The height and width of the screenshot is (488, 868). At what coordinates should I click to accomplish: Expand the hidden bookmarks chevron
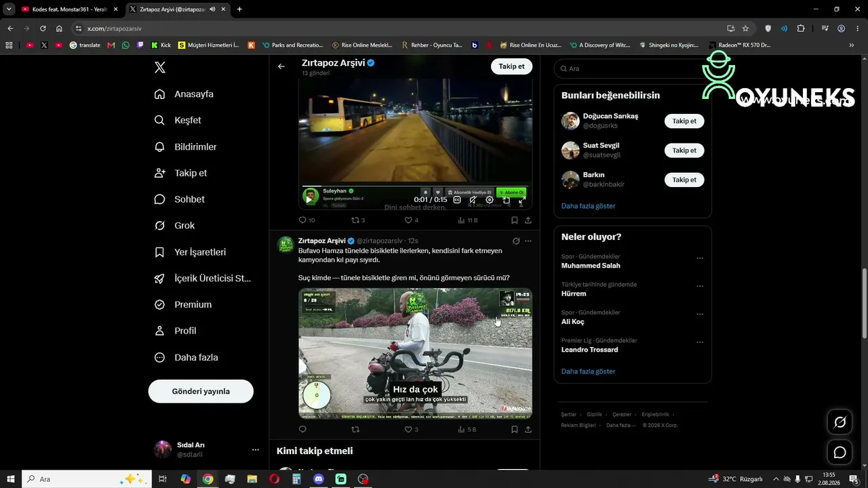852,45
